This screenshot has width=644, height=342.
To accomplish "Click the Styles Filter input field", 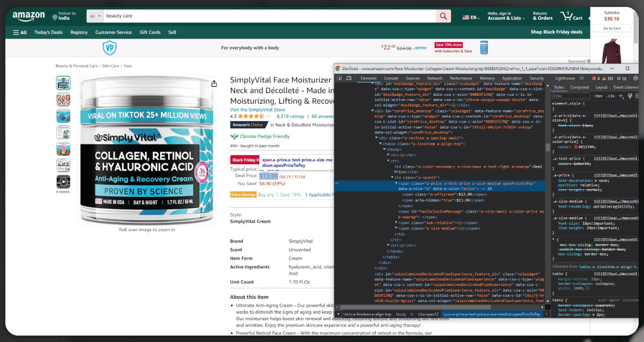I will tap(572, 96).
